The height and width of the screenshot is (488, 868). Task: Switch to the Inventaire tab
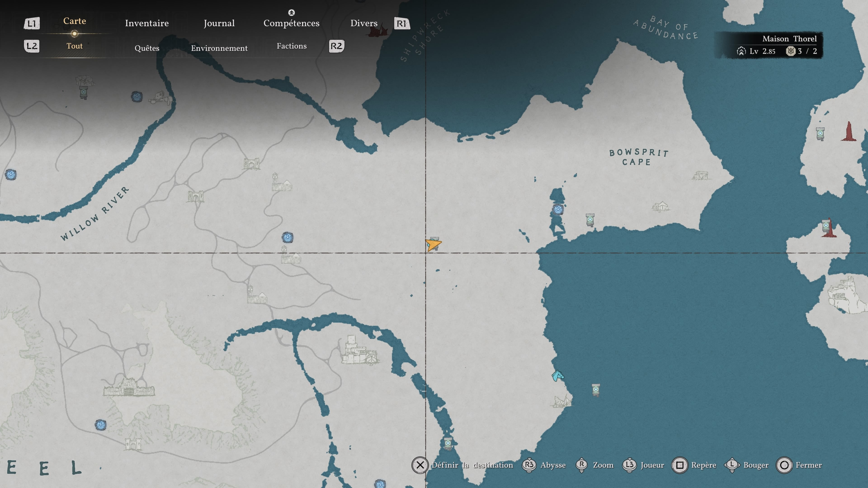click(147, 23)
